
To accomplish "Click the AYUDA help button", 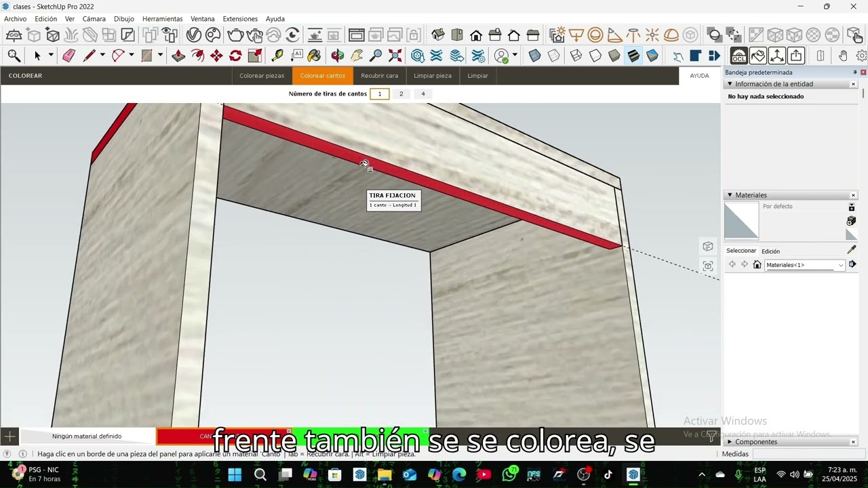I will tap(699, 76).
